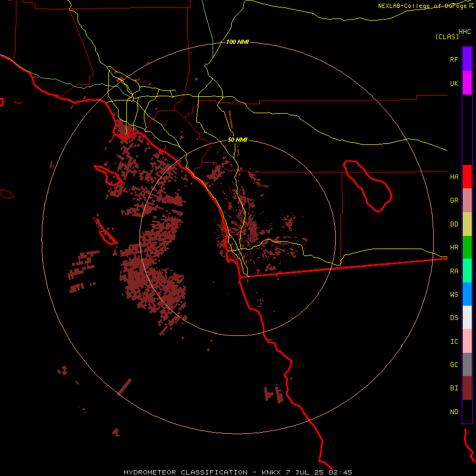Pick the RA light green legend swatch
Viewport: 476px width, 476px height.
[x=467, y=271]
